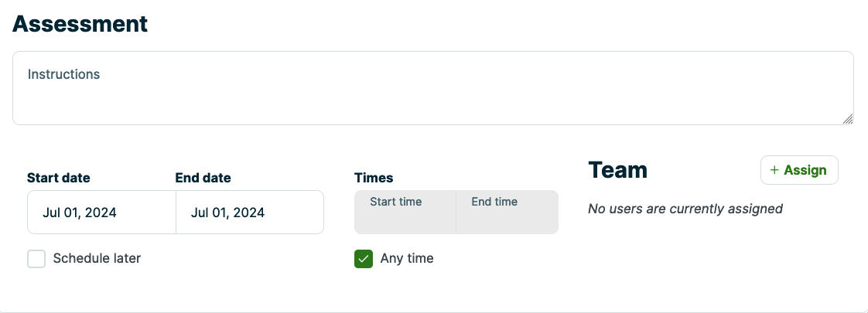Assign a user to the Team

[799, 170]
